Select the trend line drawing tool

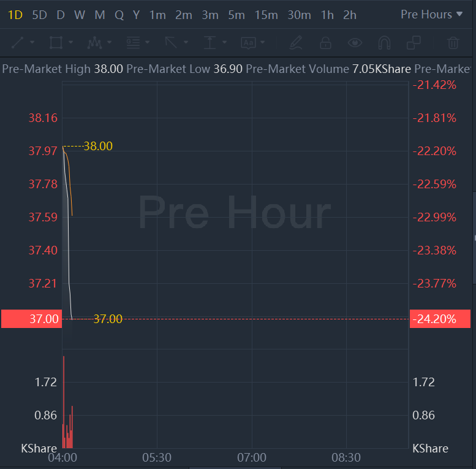tap(18, 43)
